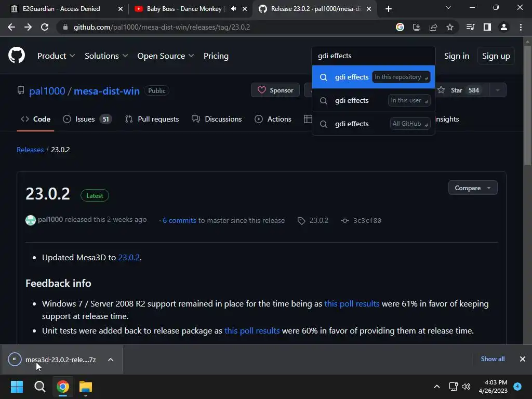Image resolution: width=532 pixels, height=399 pixels.
Task: Expand the Solutions menu
Action: [x=106, y=56]
